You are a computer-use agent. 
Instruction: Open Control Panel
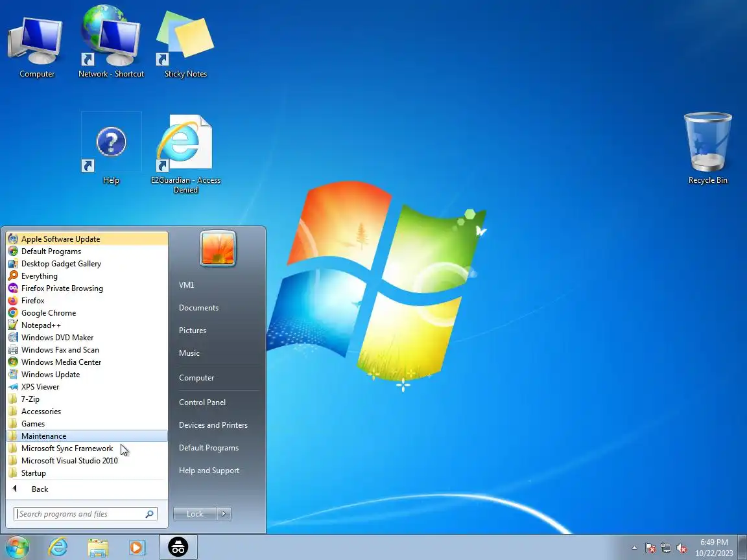click(217, 402)
